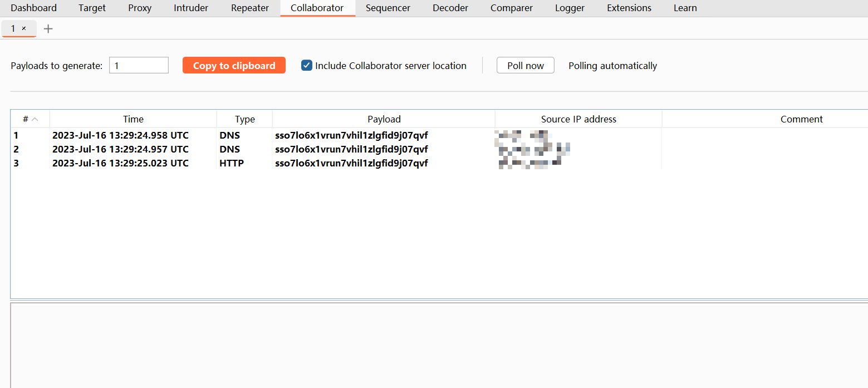The image size is (868, 388).
Task: Click the HTTP type cell
Action: point(232,163)
